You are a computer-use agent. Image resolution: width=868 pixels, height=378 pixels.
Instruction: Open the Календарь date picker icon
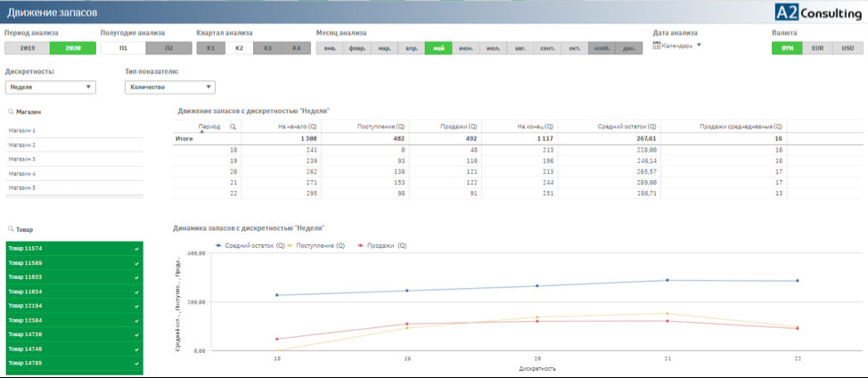657,46
